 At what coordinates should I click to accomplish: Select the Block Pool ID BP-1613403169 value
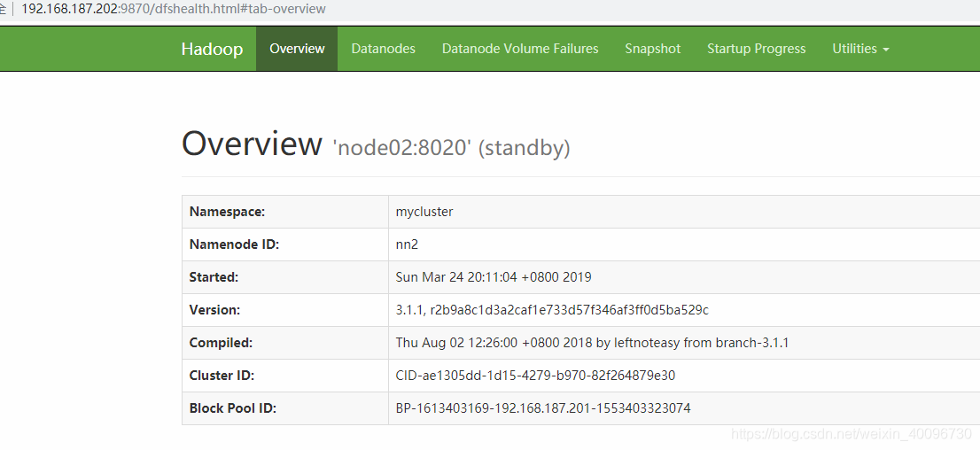coord(543,408)
